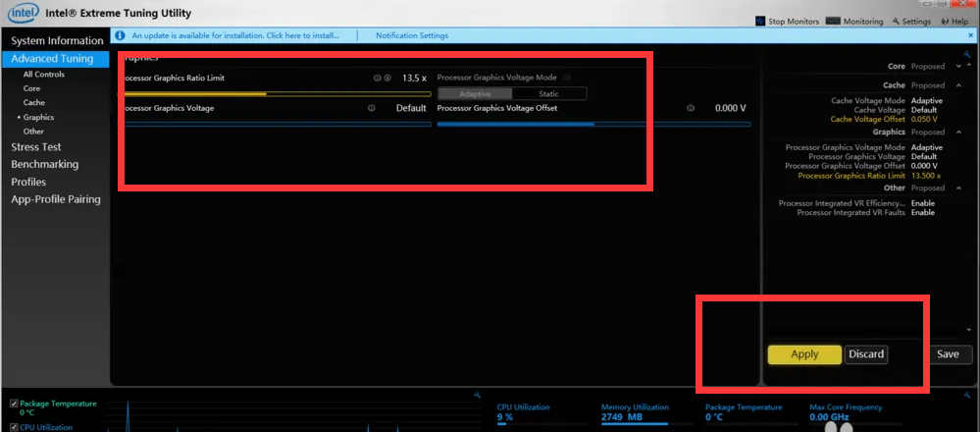Select Graphics under Advanced Tuning
Screen dimensions: 980x432
pos(39,117)
